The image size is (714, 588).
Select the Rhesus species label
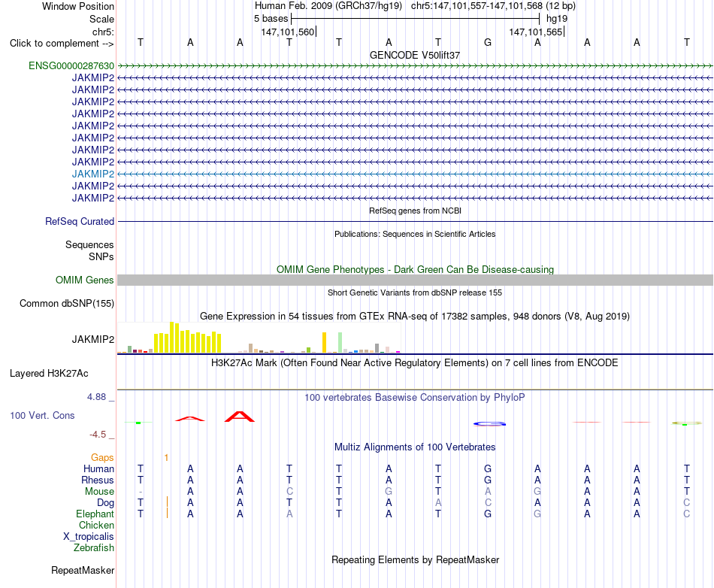[98, 480]
